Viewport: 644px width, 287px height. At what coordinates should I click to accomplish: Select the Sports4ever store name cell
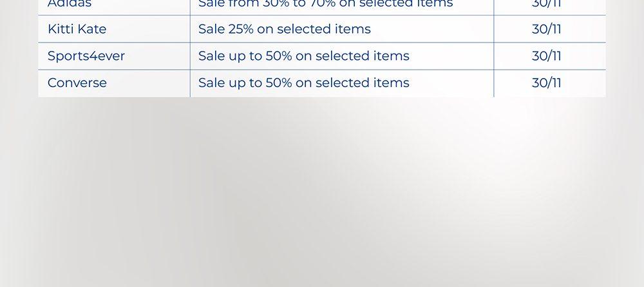point(86,56)
